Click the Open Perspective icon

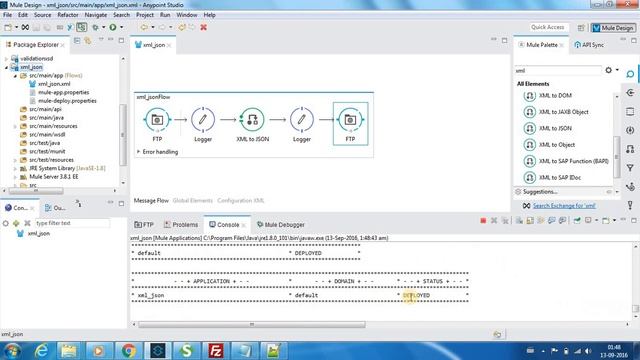pos(581,28)
